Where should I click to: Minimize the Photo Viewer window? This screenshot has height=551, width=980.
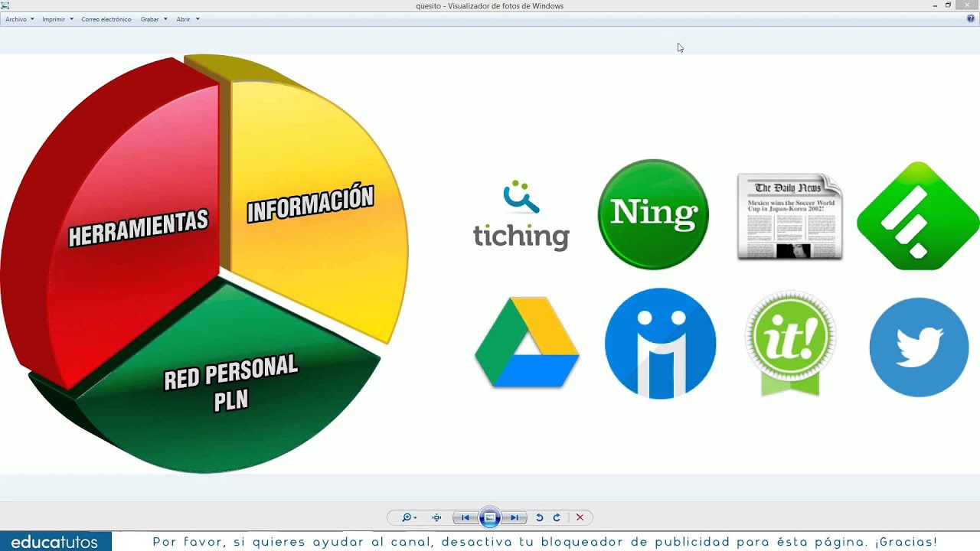coord(935,5)
